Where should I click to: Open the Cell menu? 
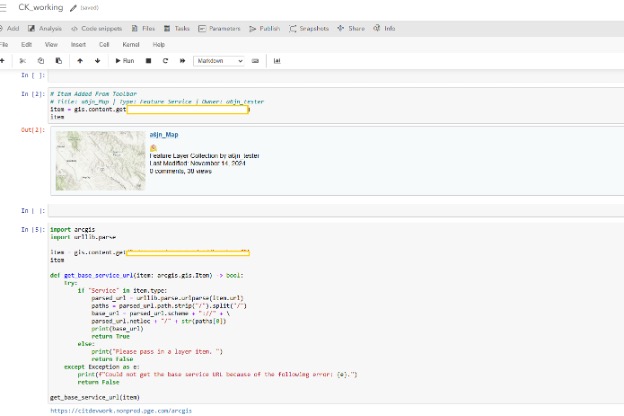point(104,45)
